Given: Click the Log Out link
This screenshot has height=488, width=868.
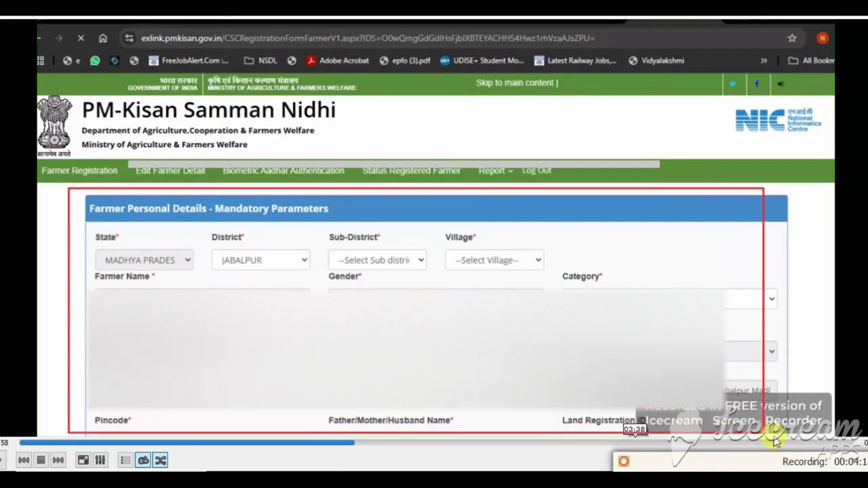Looking at the screenshot, I should pyautogui.click(x=536, y=171).
